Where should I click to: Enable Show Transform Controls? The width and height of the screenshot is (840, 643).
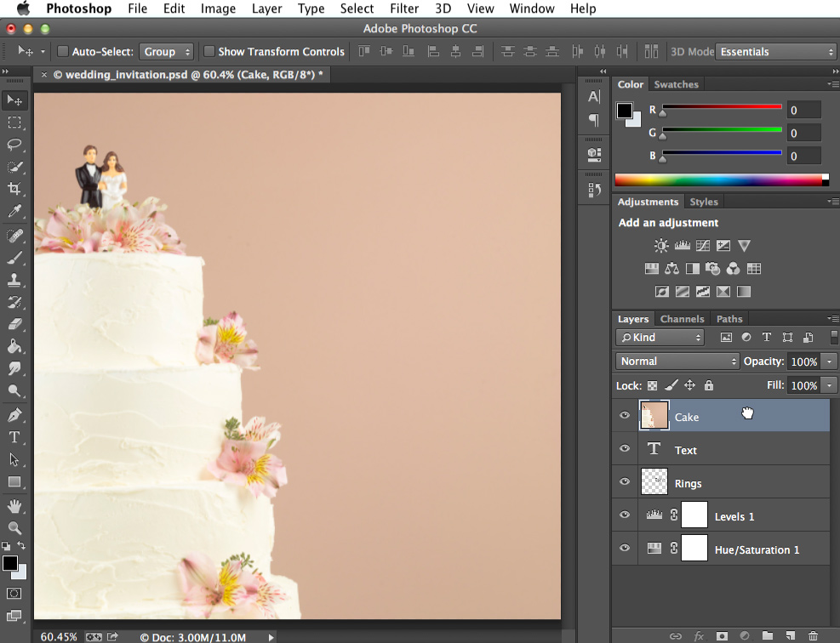pos(209,51)
